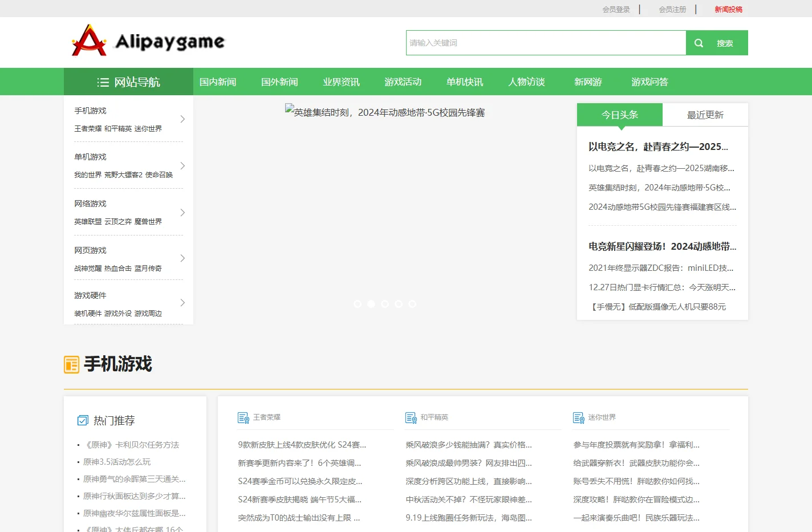Open the 12.27日热门显卡行情汇总 article
The image size is (812, 532).
click(x=662, y=287)
